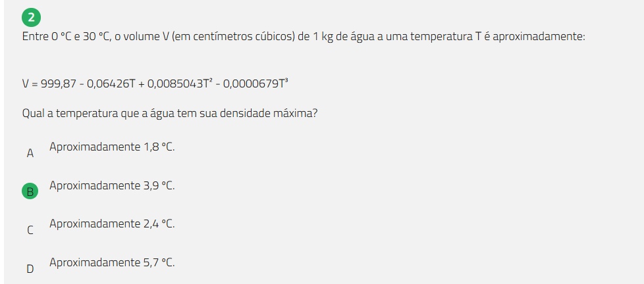Mark answer letter D
Viewport: 644px width, 284px height.
(30, 268)
